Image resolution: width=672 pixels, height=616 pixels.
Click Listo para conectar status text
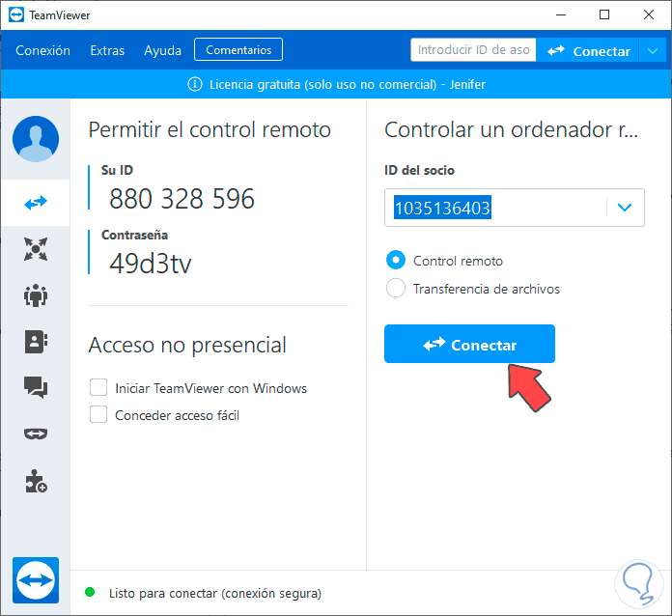(215, 593)
